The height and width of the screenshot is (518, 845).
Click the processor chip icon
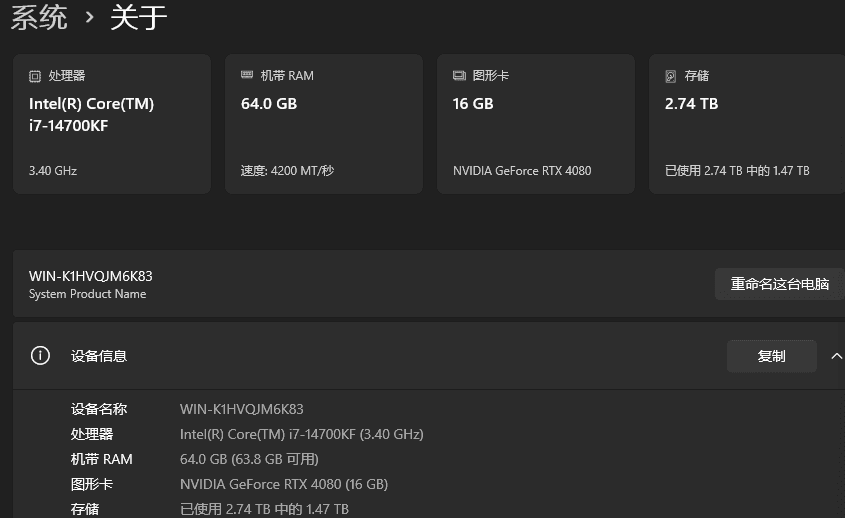35,76
